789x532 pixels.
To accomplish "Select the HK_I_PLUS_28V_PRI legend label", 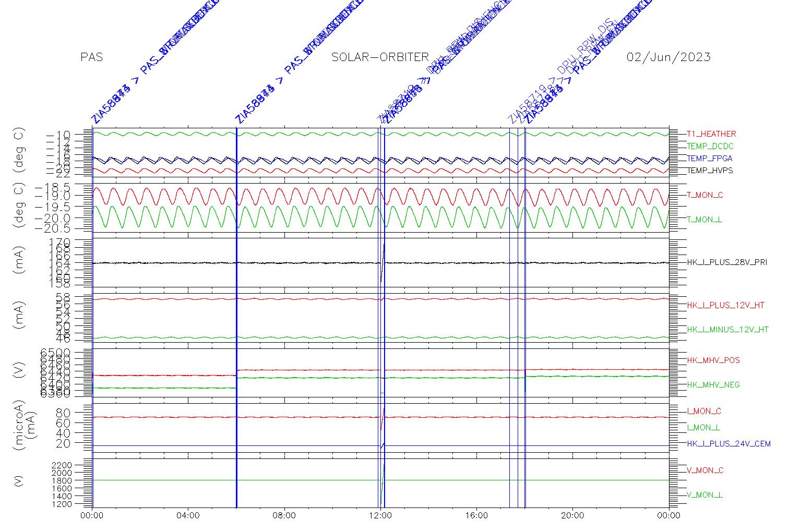I will point(727,262).
